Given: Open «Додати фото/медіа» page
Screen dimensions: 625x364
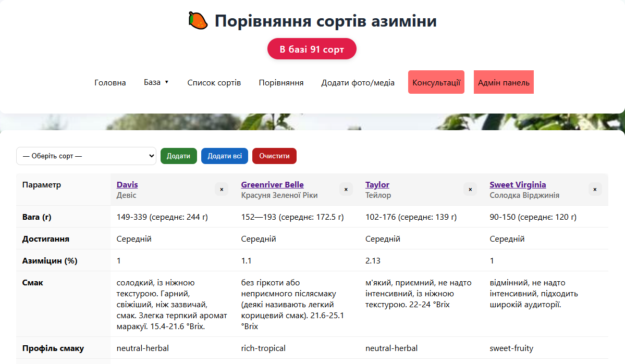Looking at the screenshot, I should click(x=358, y=83).
